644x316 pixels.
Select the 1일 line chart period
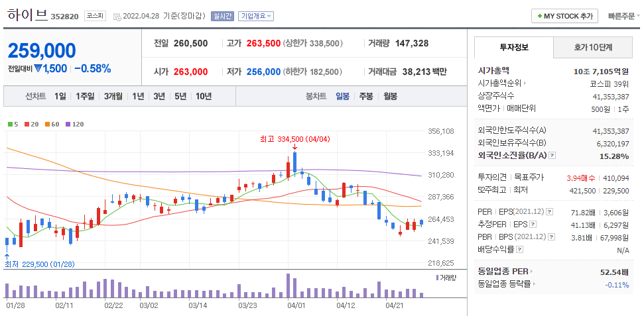click(x=60, y=97)
